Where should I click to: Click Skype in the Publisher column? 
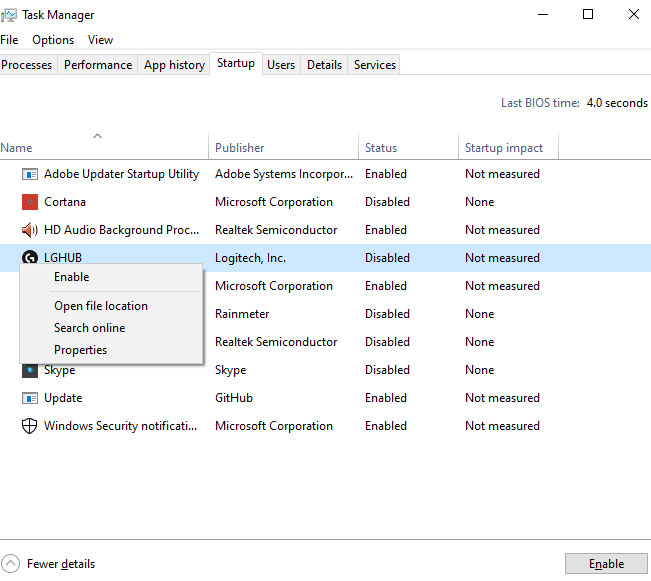click(x=230, y=370)
